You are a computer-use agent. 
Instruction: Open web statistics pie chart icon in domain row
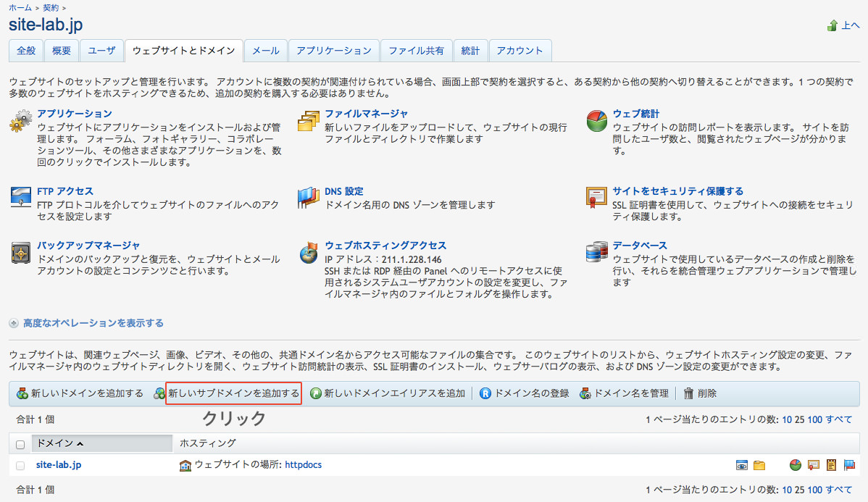[x=795, y=465]
